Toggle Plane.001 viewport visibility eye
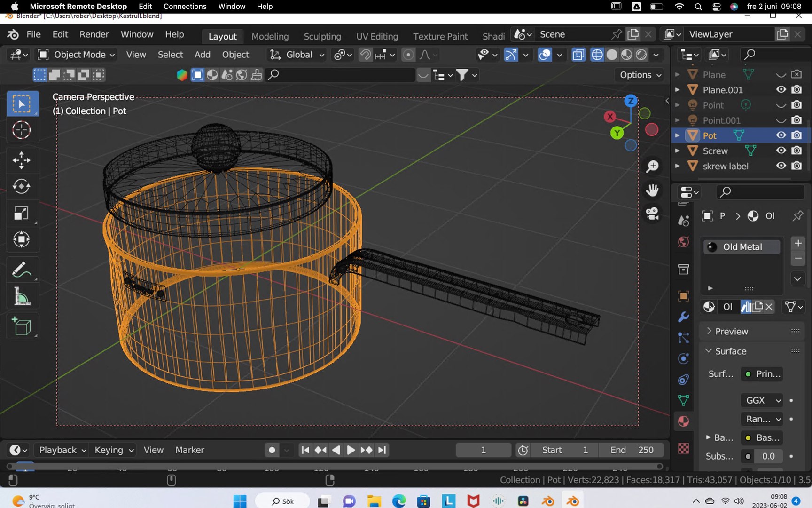812x508 pixels. click(x=781, y=89)
